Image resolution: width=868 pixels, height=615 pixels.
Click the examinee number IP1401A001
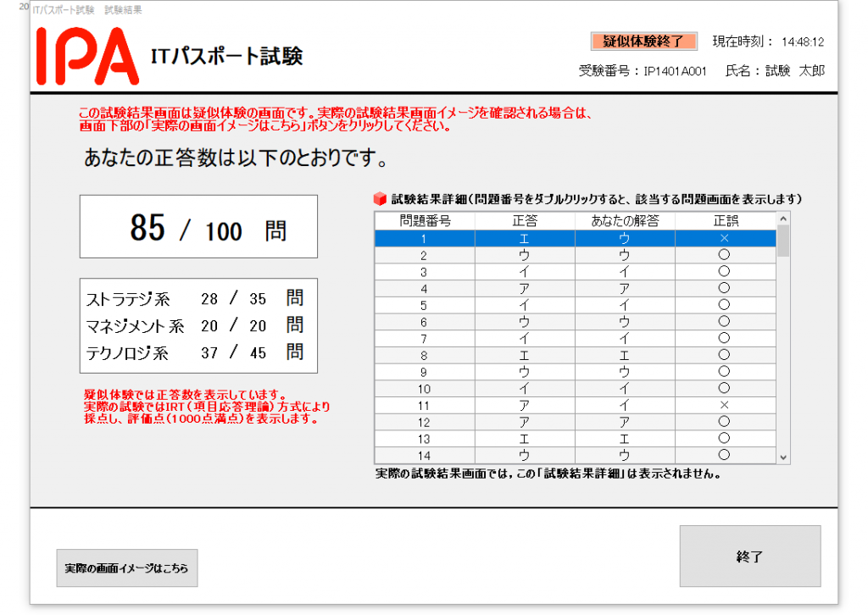(x=675, y=71)
